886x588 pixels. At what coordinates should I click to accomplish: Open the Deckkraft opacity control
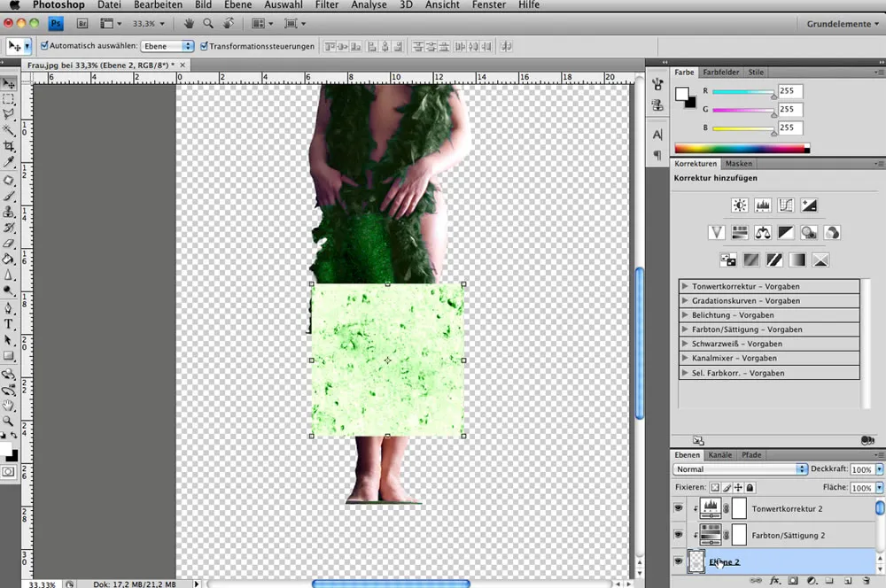tap(864, 469)
